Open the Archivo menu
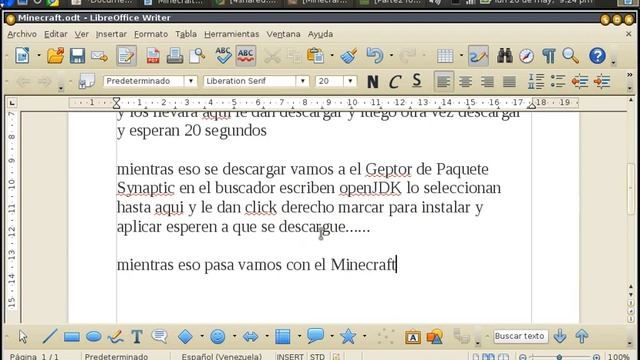The width and height of the screenshot is (640, 360). pos(22,34)
